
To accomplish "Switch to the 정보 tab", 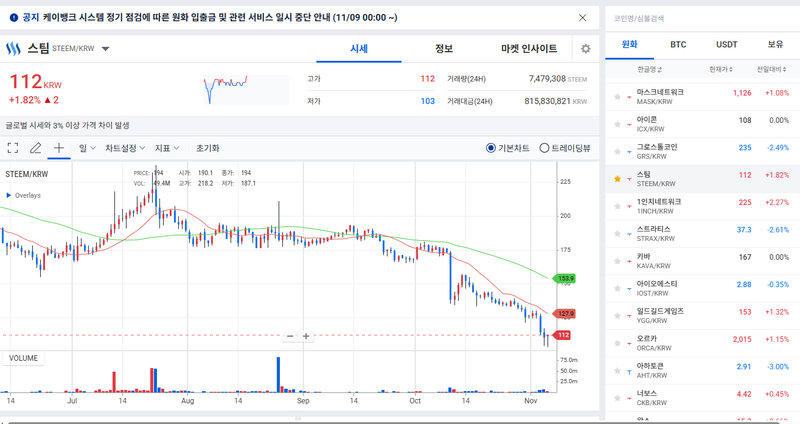I will pos(444,49).
